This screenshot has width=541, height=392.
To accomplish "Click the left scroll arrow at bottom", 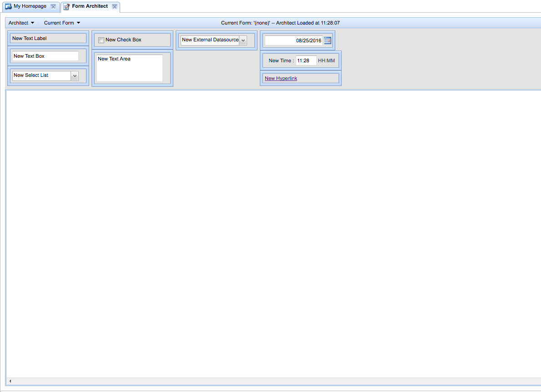I will pos(10,381).
